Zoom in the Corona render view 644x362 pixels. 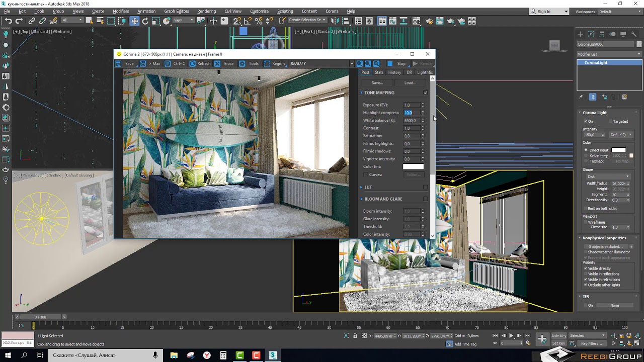359,64
